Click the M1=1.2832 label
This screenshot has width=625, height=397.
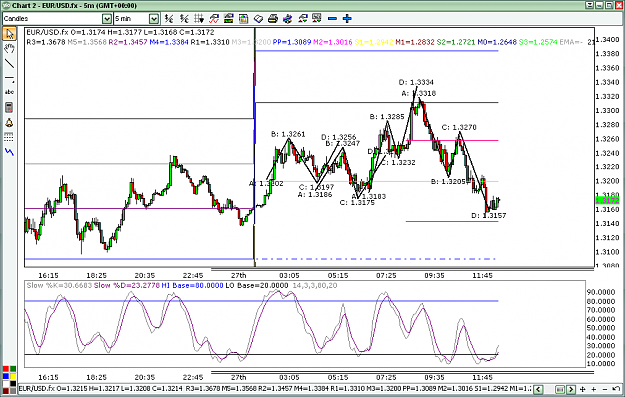[415, 41]
